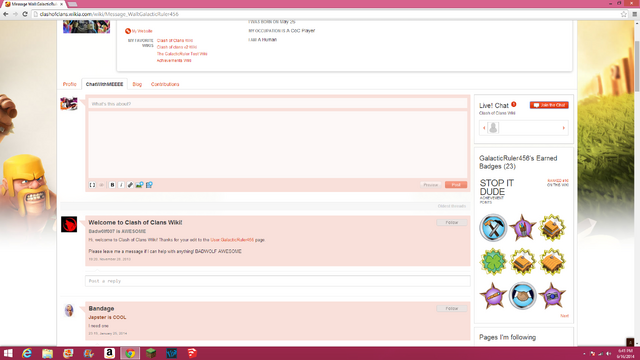Click inside the large message body box
Image resolution: width=640 pixels, height=360 pixels.
tap(278, 144)
